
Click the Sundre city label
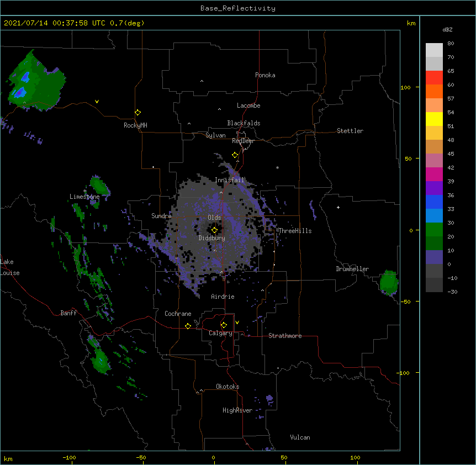[x=161, y=216]
